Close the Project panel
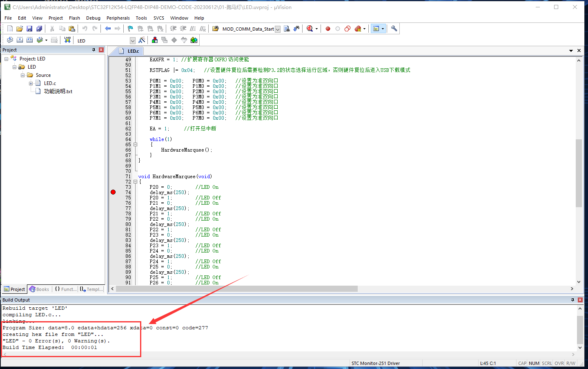588x369 pixels. 101,50
